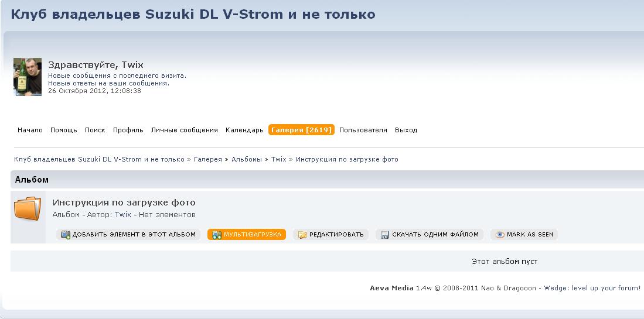Screen dimensions: 644x319
Task: Click Альбомы link in breadcrumb
Action: click(x=246, y=159)
